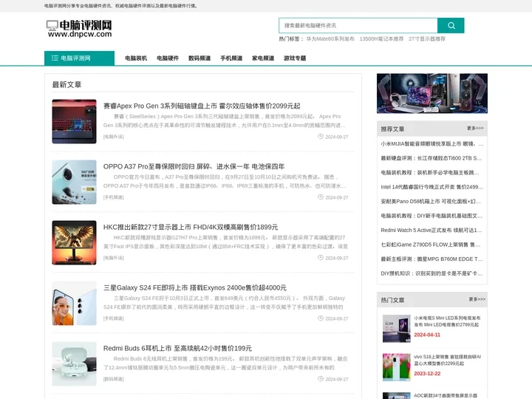Click the OPPO A37 Pro phone thumbnail
This screenshot has height=399, width=532.
pyautogui.click(x=75, y=183)
